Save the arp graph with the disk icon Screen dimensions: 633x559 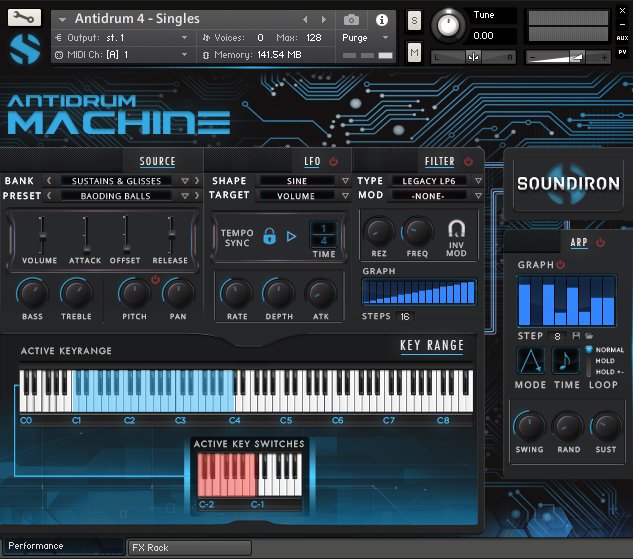click(x=576, y=336)
